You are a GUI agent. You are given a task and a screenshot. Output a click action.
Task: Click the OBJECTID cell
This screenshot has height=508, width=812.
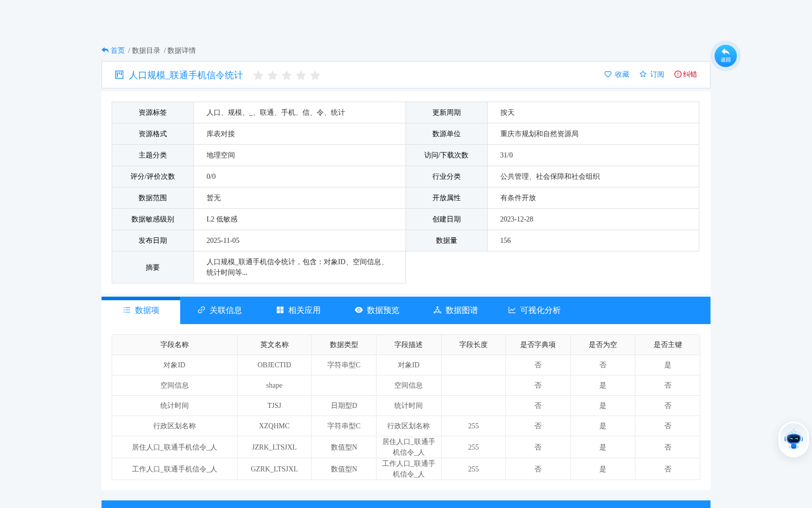(x=274, y=365)
